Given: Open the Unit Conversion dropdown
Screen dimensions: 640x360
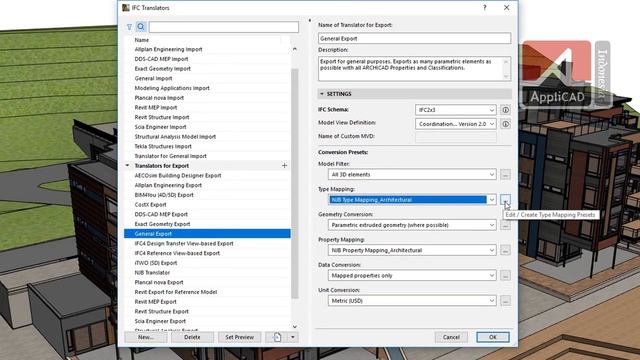Looking at the screenshot, I should coord(412,301).
